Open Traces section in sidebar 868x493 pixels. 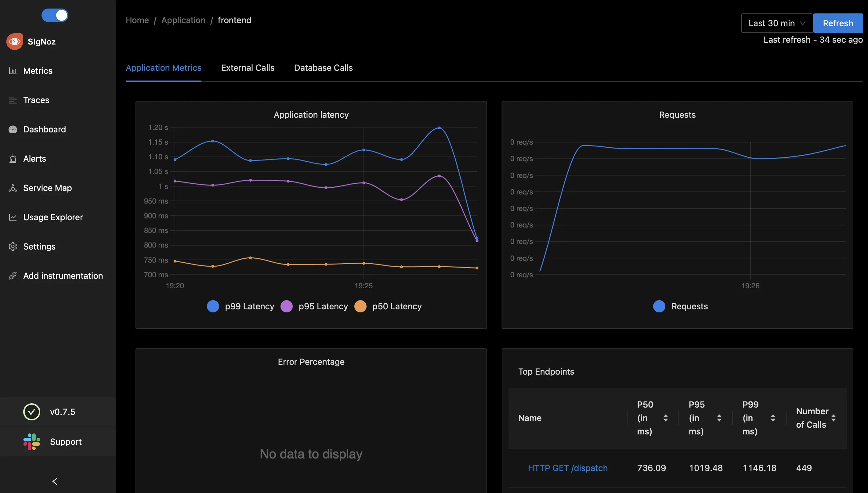point(36,99)
